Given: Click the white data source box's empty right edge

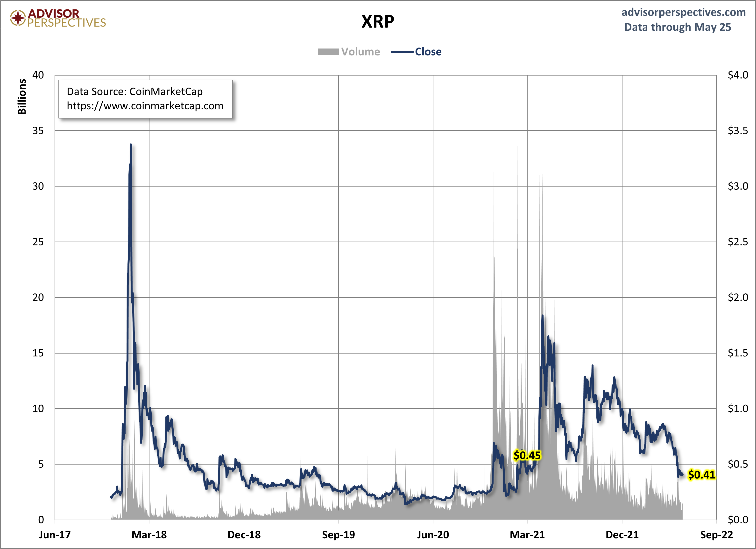Looking at the screenshot, I should [x=228, y=99].
